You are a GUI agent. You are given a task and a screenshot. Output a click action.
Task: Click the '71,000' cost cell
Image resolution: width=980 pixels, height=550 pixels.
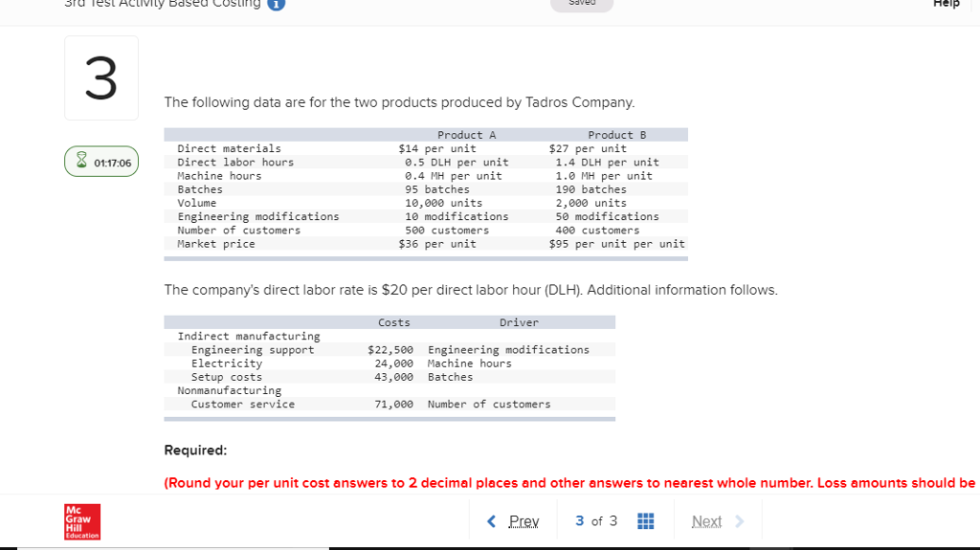(x=393, y=405)
